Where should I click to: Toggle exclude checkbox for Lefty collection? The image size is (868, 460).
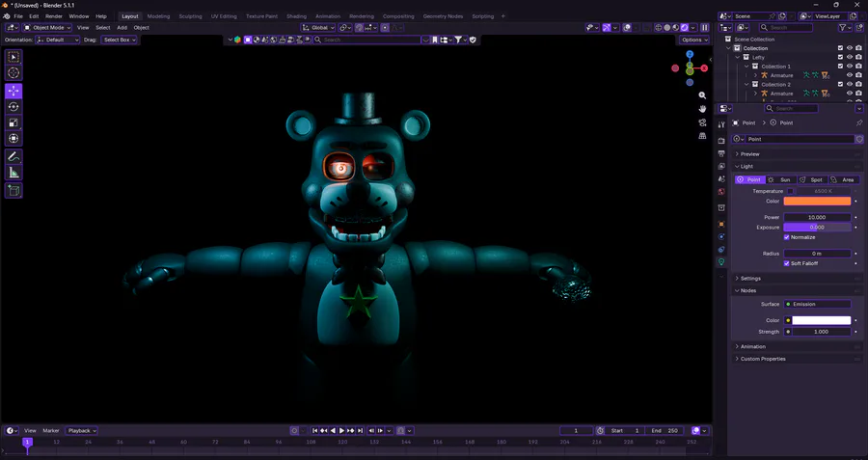[x=840, y=58]
